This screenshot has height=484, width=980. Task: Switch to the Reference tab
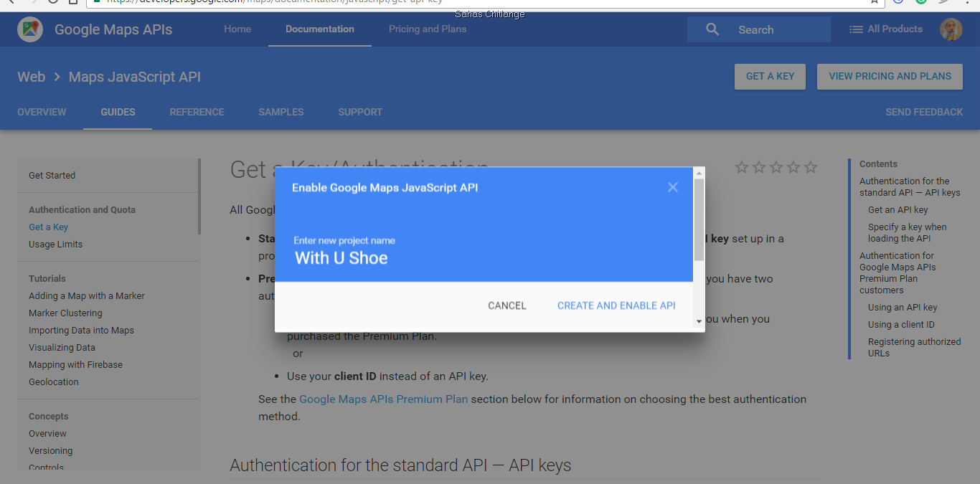(x=197, y=112)
